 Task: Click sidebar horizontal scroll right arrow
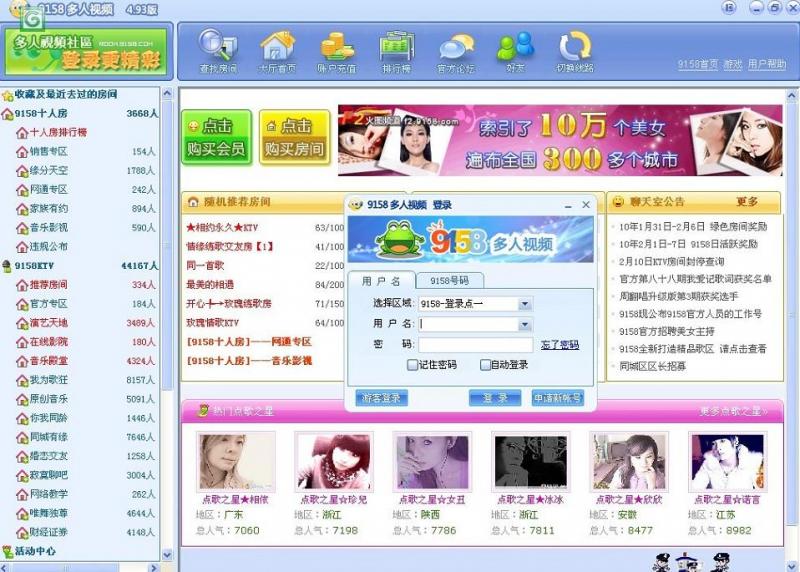tap(154, 567)
